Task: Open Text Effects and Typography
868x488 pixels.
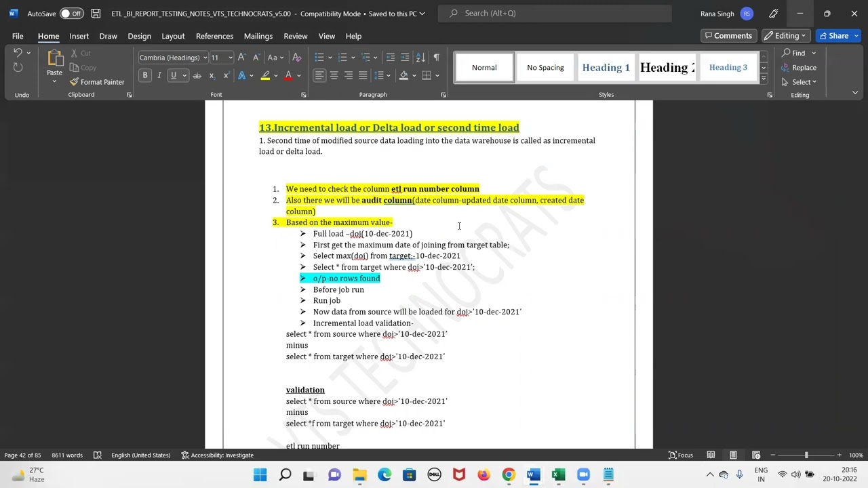Action: pos(242,75)
